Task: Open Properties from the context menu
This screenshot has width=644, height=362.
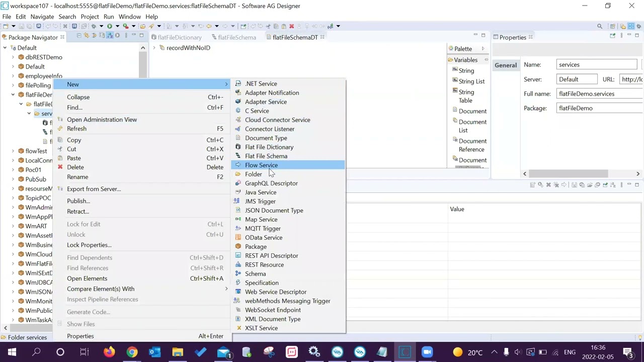Action: click(x=141, y=336)
